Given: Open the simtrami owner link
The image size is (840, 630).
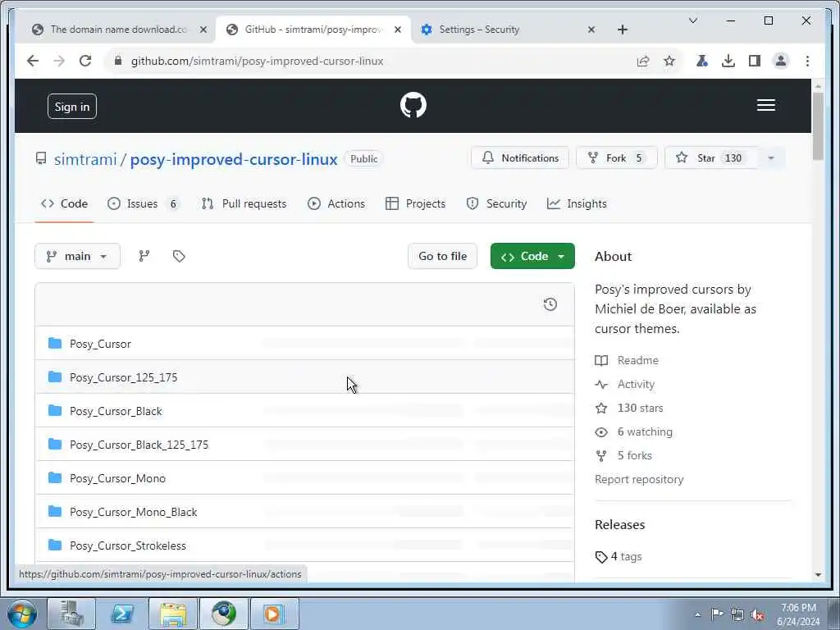Looking at the screenshot, I should pyautogui.click(x=85, y=159).
